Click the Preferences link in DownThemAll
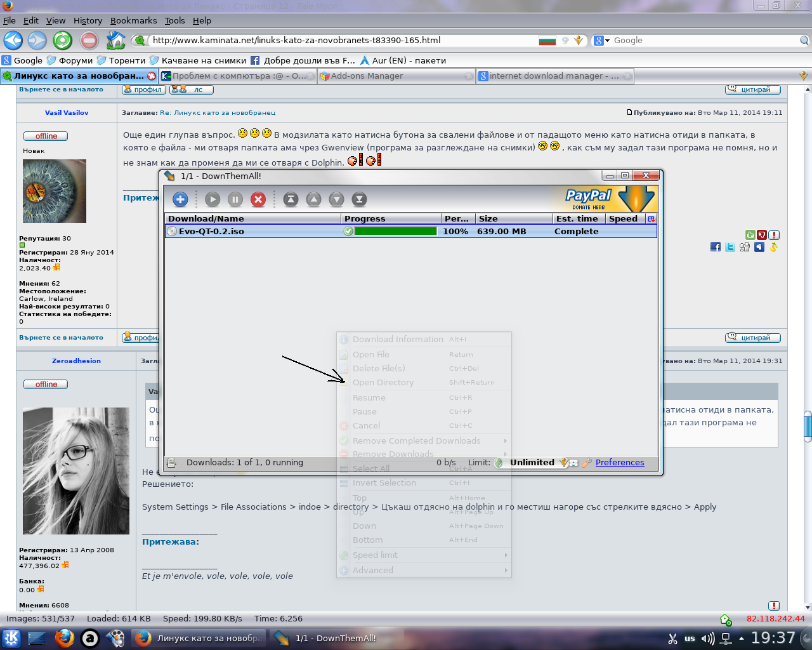 620,463
